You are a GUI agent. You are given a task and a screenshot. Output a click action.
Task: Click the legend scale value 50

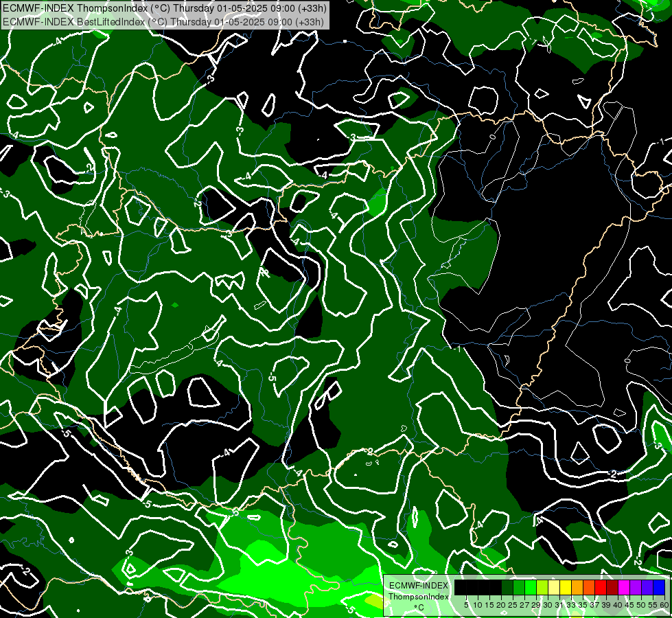pyautogui.click(x=641, y=605)
